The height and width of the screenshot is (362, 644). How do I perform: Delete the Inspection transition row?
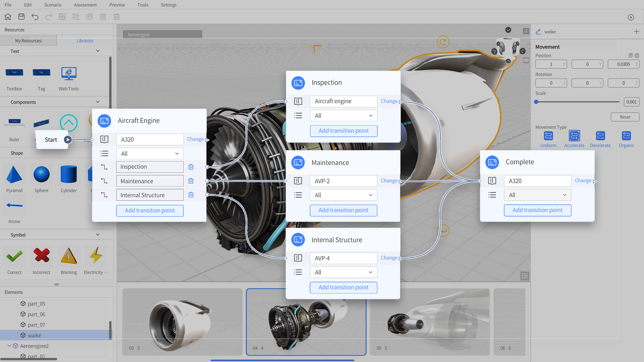click(x=191, y=167)
